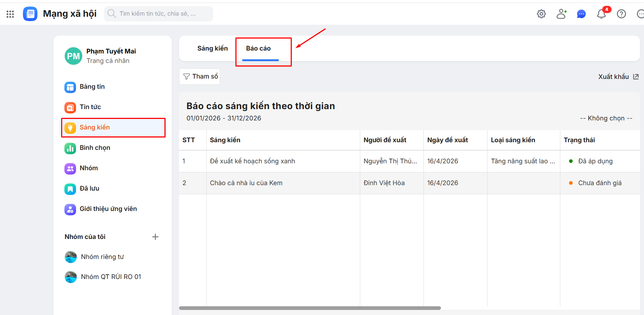Select the Báo cáo tab
This screenshot has width=644, height=315.
pos(258,48)
